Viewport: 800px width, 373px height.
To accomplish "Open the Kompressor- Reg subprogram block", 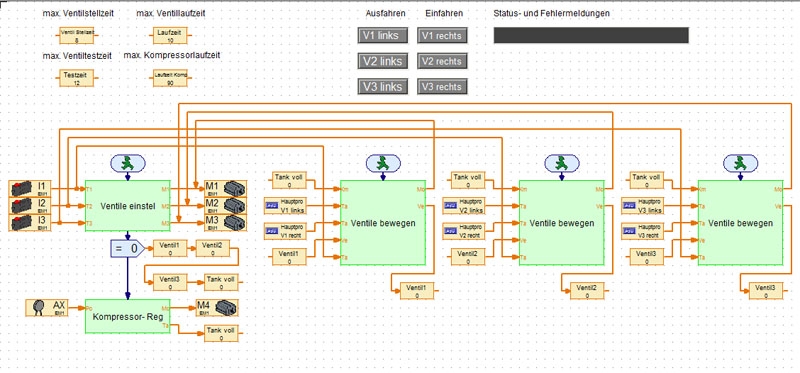I will click(128, 316).
